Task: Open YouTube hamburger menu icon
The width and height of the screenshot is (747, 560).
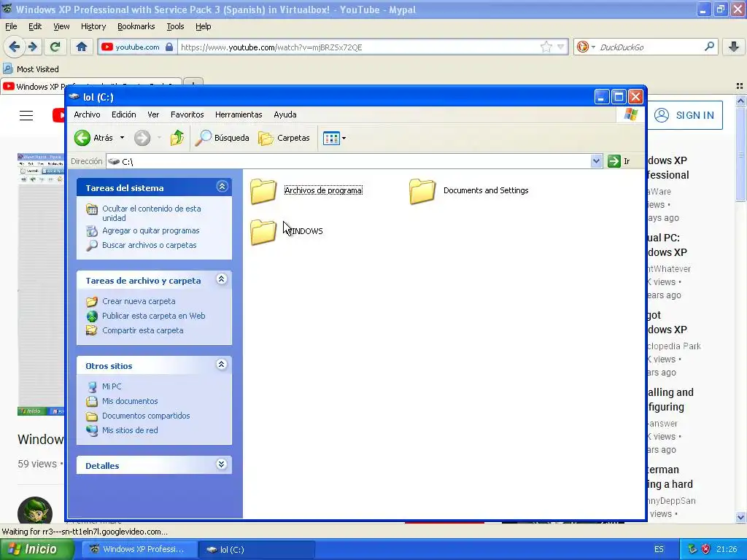Action: click(x=26, y=116)
